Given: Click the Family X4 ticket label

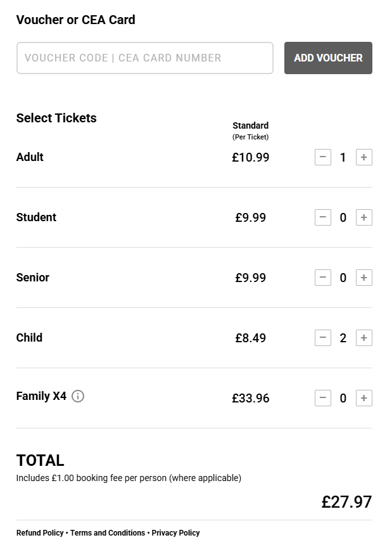Looking at the screenshot, I should click(x=41, y=396).
